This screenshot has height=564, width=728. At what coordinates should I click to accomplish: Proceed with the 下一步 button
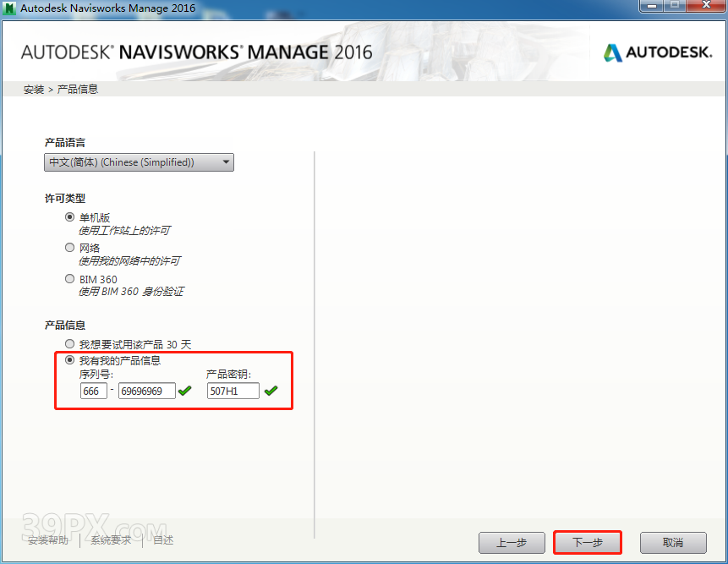[x=588, y=542]
